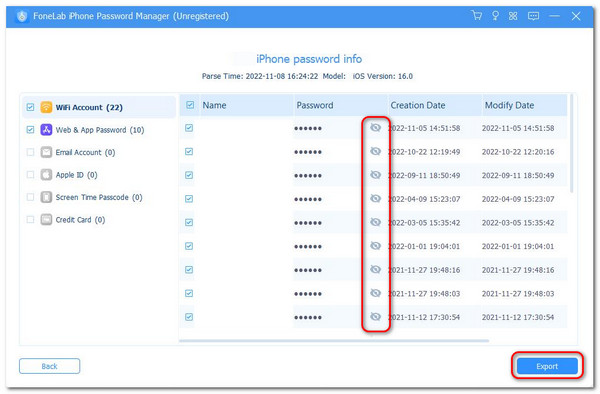Open the four-squares menu icon
The height and width of the screenshot is (394, 600).
click(513, 16)
